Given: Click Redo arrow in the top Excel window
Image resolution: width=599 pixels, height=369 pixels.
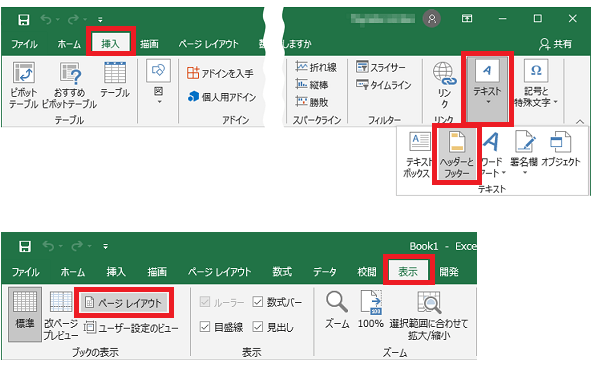Looking at the screenshot, I should [73, 19].
